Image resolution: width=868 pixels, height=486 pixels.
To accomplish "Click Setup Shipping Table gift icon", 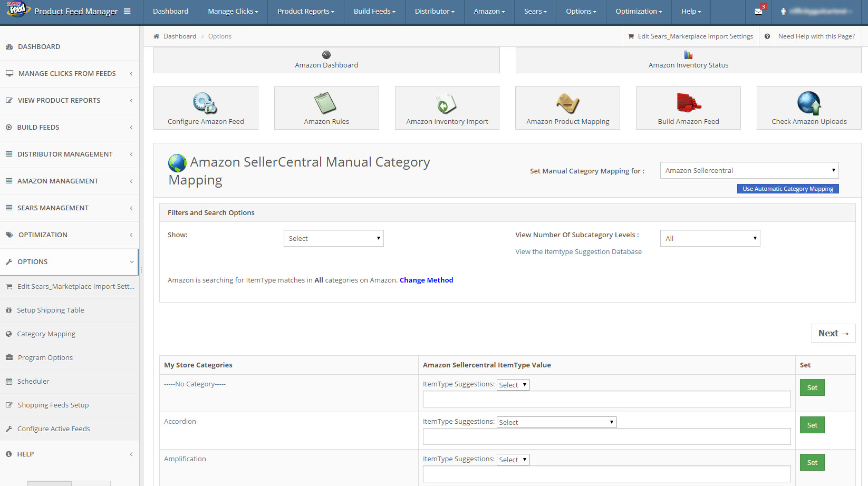I will (9, 310).
